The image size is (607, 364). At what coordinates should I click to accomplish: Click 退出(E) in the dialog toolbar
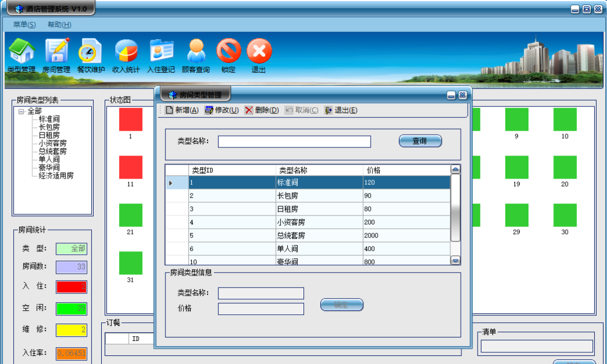[x=340, y=110]
